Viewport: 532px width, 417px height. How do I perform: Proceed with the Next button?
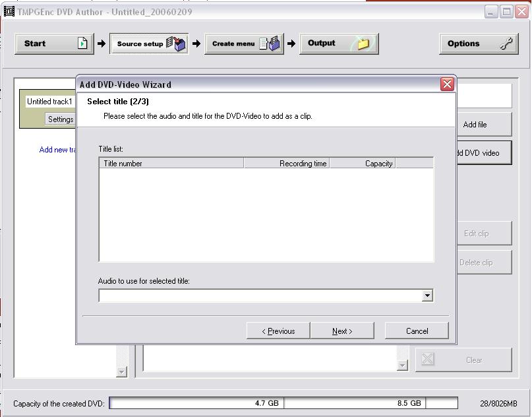342,331
